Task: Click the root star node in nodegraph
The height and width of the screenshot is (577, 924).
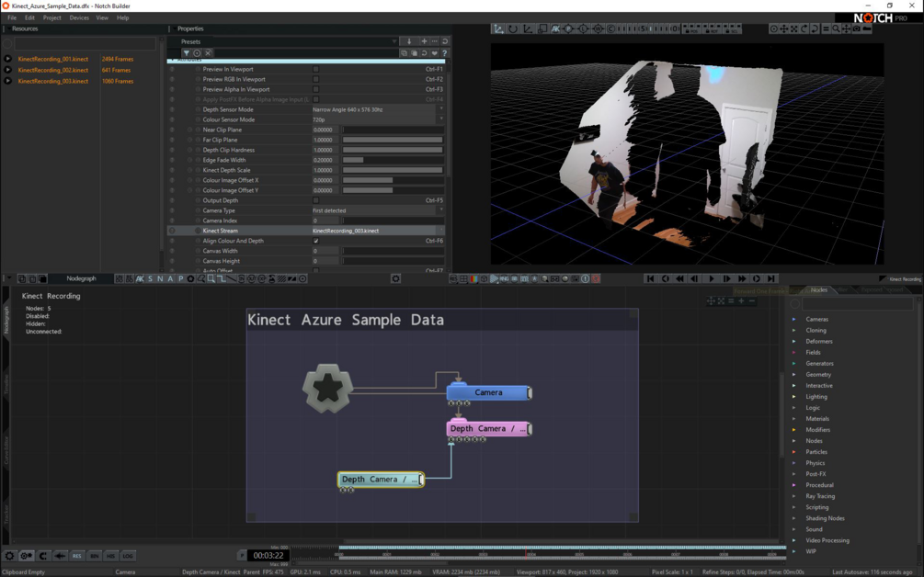Action: click(x=327, y=388)
